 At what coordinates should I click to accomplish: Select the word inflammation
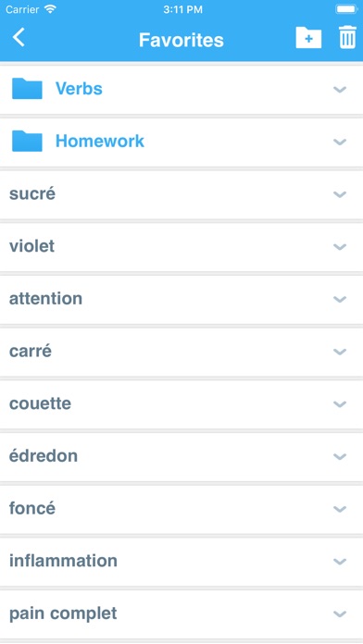(63, 561)
